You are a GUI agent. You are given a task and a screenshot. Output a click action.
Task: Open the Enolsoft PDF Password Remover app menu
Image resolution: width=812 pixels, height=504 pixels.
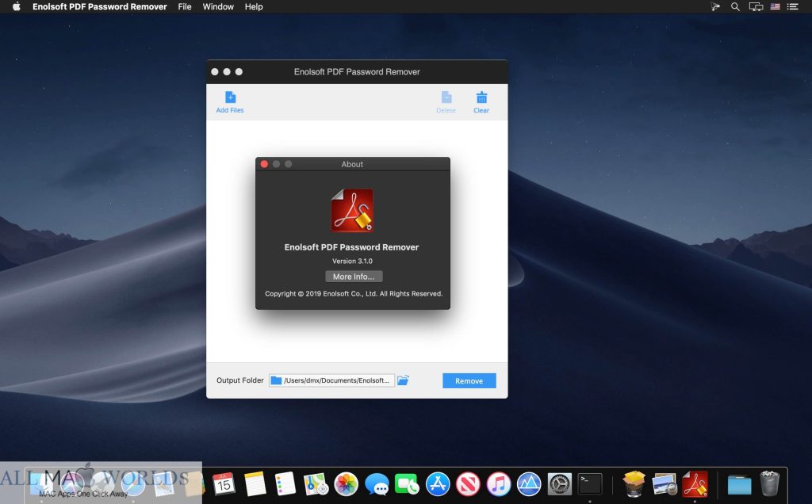pyautogui.click(x=99, y=6)
